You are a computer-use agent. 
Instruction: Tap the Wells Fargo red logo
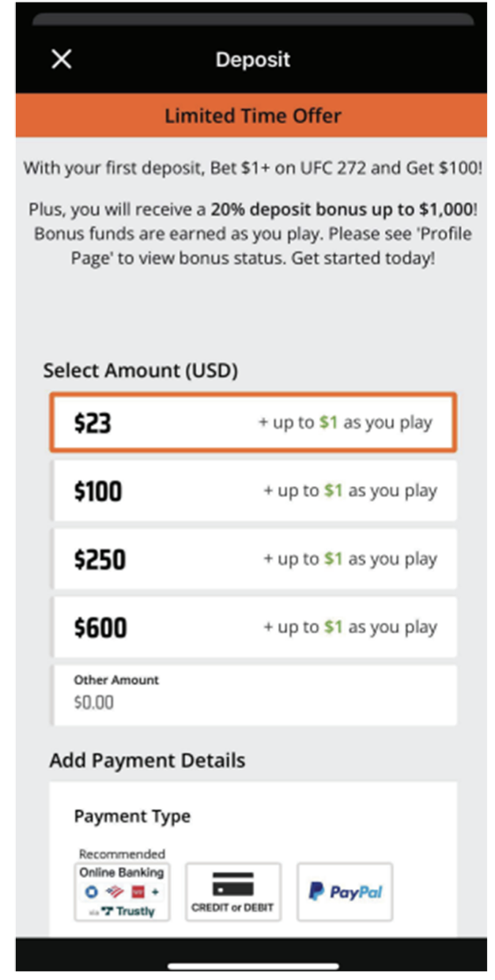click(137, 891)
